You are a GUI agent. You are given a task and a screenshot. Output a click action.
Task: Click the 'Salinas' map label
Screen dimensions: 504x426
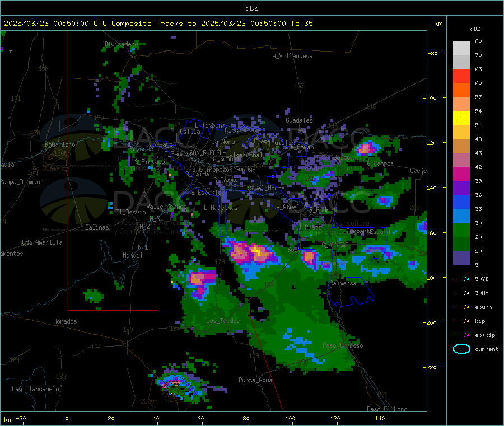(97, 227)
